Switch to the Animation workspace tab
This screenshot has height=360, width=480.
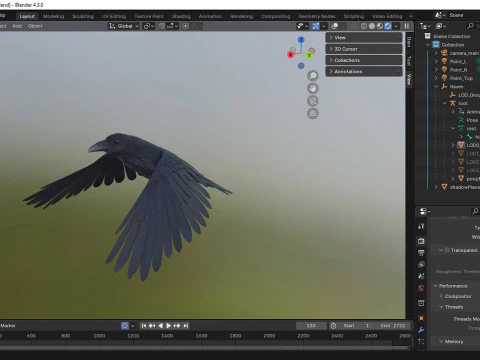(x=210, y=16)
